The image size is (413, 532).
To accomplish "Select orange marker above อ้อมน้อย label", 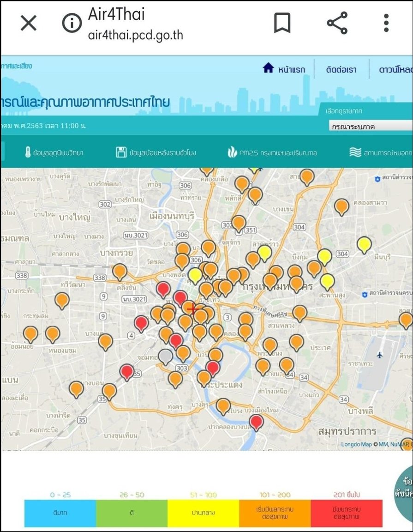I will point(30,334).
